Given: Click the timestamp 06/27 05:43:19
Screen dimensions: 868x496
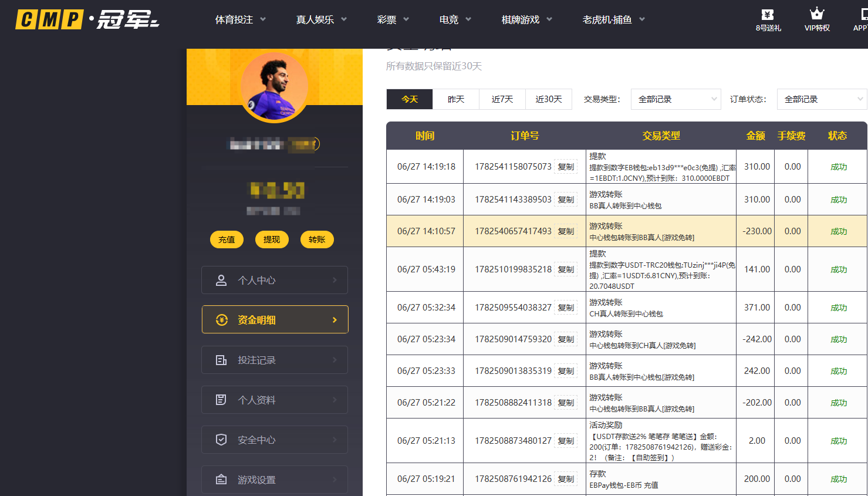Looking at the screenshot, I should point(426,269).
